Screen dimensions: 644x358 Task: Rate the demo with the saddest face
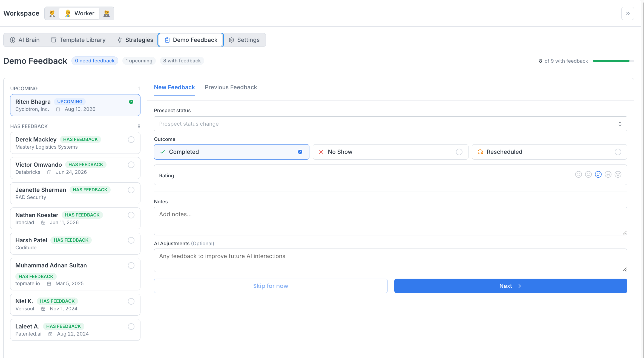[x=578, y=174]
